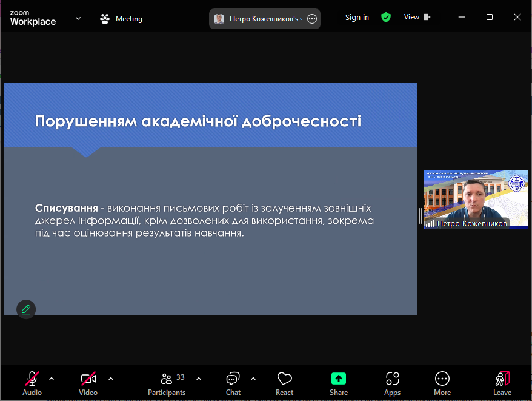Image resolution: width=532 pixels, height=401 pixels.
Task: Click the Sign in button
Action: [x=357, y=18]
